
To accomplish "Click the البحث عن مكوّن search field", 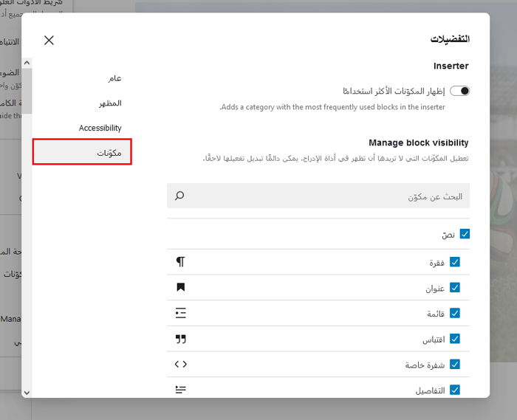I will click(318, 196).
